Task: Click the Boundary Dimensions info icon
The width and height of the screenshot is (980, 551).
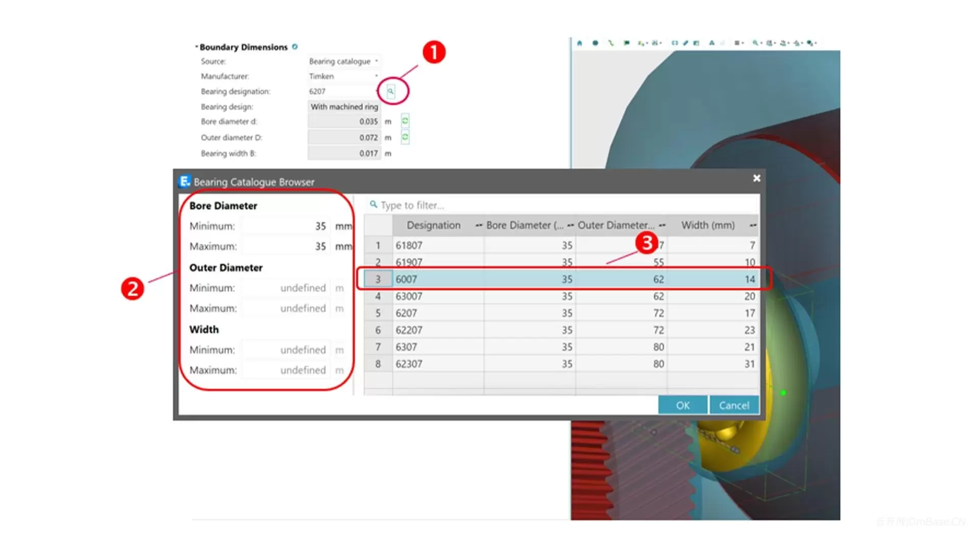Action: click(295, 47)
